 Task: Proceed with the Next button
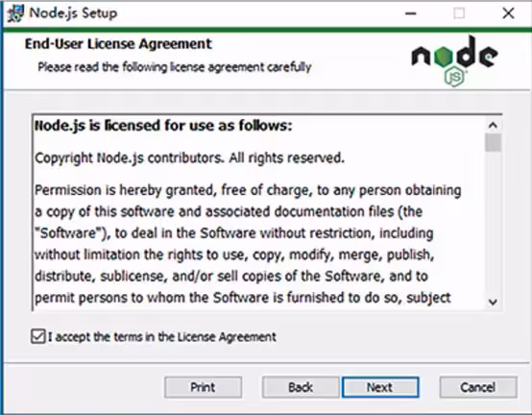pyautogui.click(x=380, y=387)
